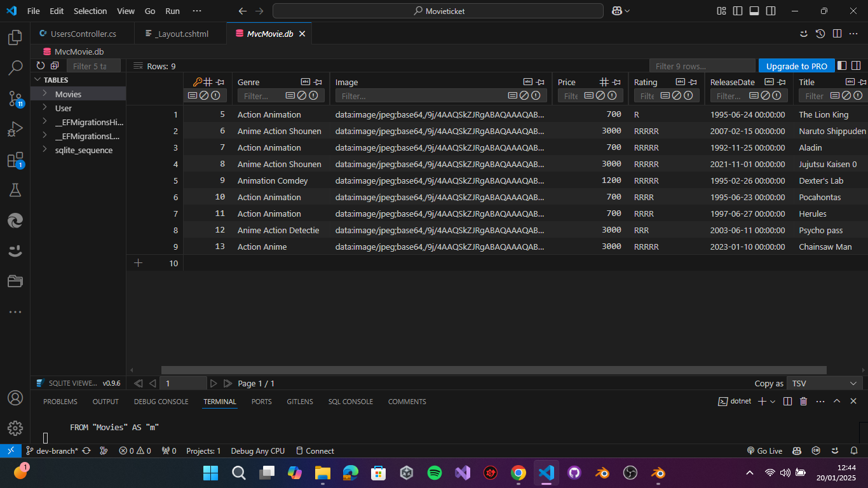868x488 pixels.
Task: Open Source Control view with 11 badge
Action: 15,98
